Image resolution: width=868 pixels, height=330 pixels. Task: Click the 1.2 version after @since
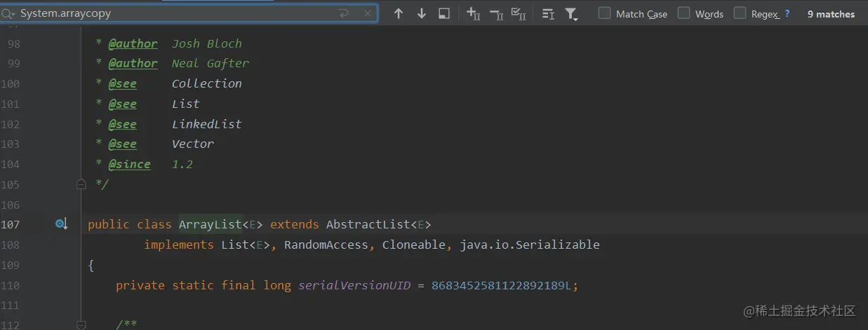182,164
